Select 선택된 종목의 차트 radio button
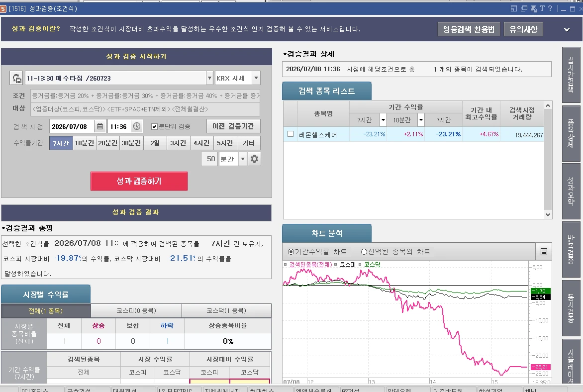The width and height of the screenshot is (583, 392). (x=364, y=252)
